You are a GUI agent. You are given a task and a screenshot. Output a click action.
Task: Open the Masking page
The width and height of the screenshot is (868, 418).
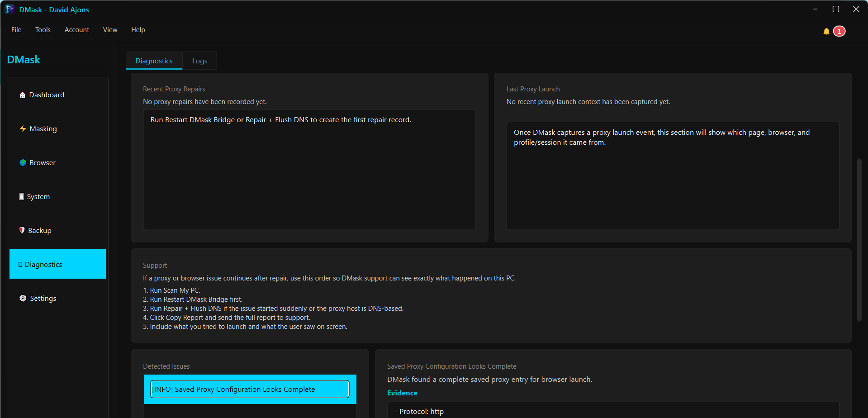click(x=57, y=129)
